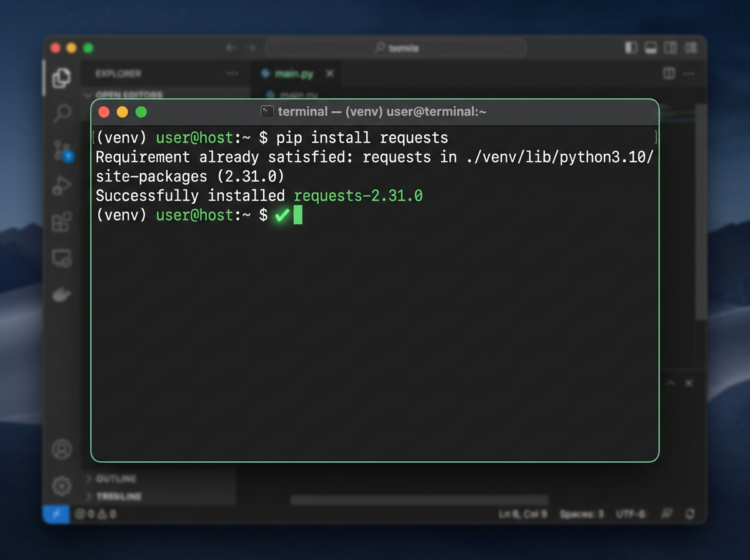Open notifications bell in VS Code status bar
This screenshot has height=560, width=750.
pyautogui.click(x=690, y=514)
